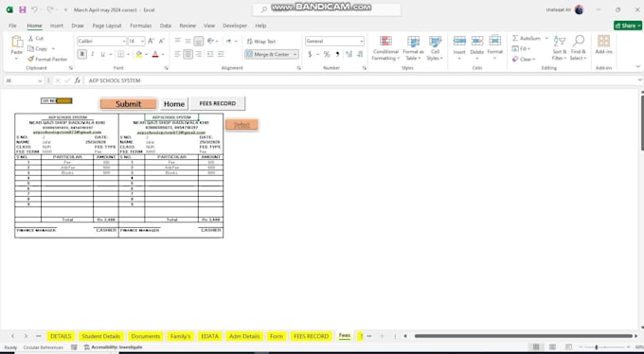Screen dimensions: 644x354
Task: Toggle align text left
Action: 177,54
